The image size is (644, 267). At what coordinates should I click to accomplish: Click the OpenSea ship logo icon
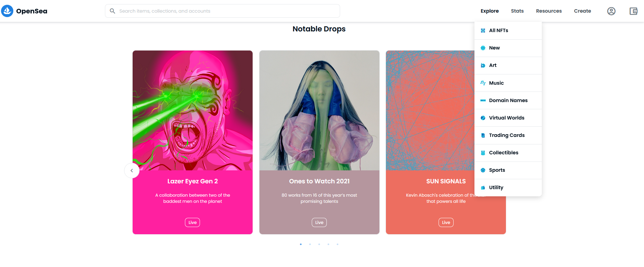pyautogui.click(x=7, y=11)
